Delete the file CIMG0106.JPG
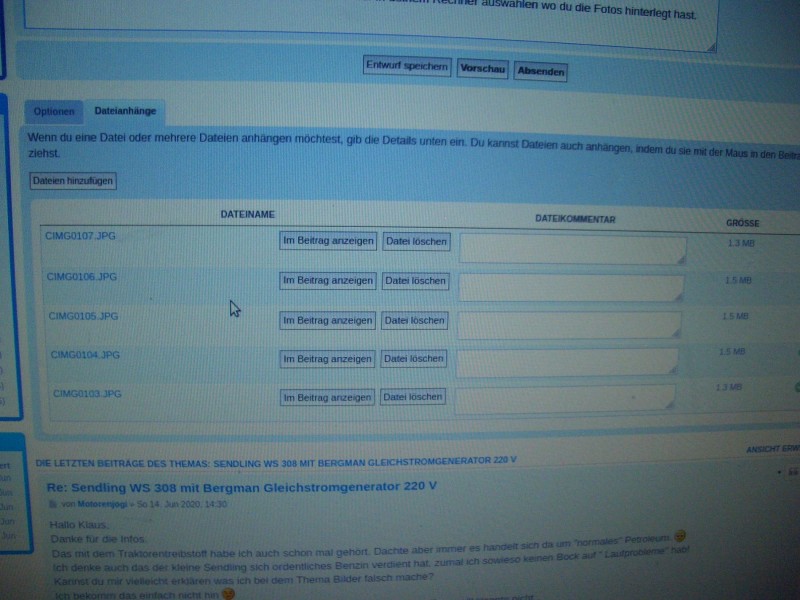The width and height of the screenshot is (800, 600). (x=415, y=281)
